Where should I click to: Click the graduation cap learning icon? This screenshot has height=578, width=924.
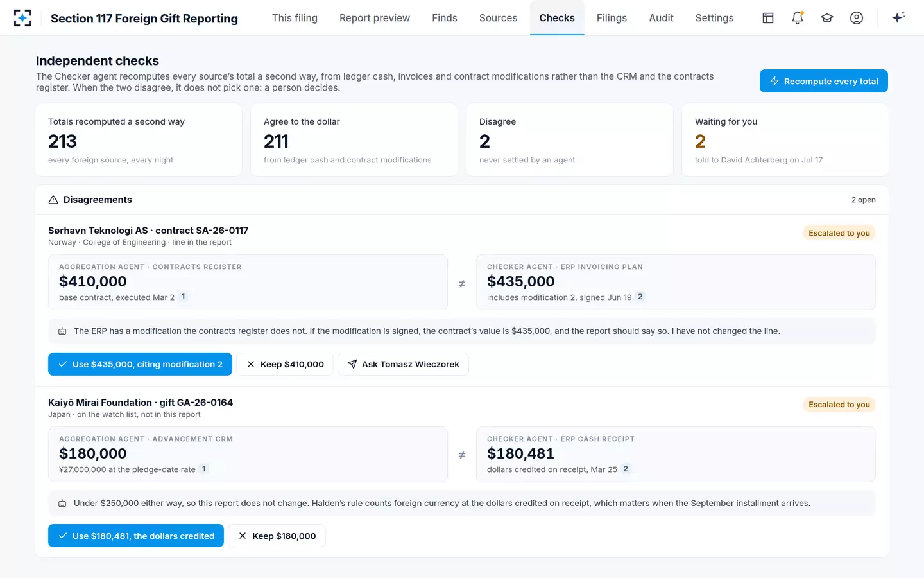827,18
